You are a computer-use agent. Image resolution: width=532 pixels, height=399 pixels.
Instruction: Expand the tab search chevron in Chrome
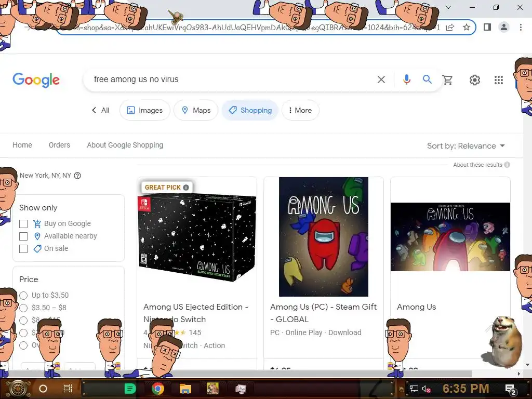coord(448,7)
